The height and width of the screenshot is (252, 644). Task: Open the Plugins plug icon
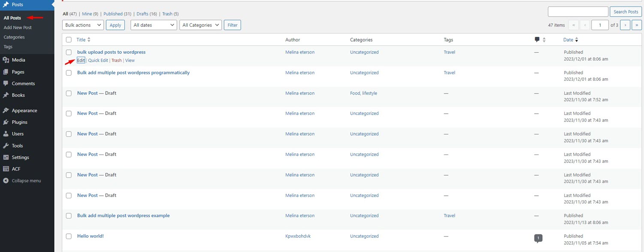point(6,122)
